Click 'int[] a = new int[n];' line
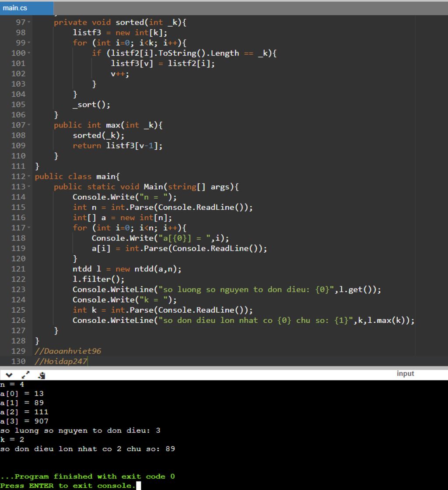Viewport: 448px width, 490px height. (122, 218)
